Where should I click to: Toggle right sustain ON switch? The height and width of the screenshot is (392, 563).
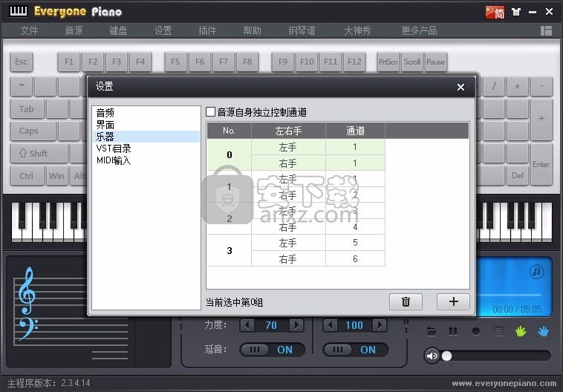[x=356, y=350]
